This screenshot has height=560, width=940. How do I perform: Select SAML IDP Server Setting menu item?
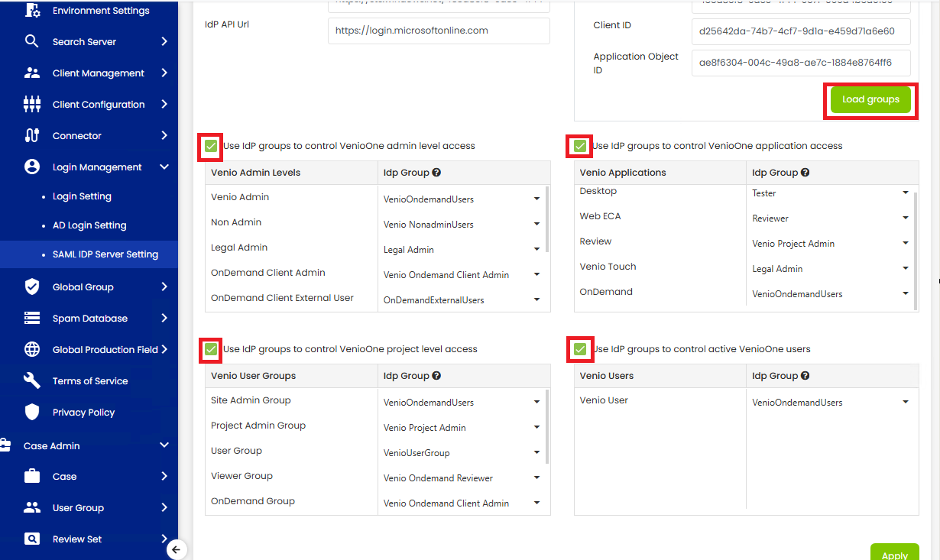pyautogui.click(x=105, y=254)
